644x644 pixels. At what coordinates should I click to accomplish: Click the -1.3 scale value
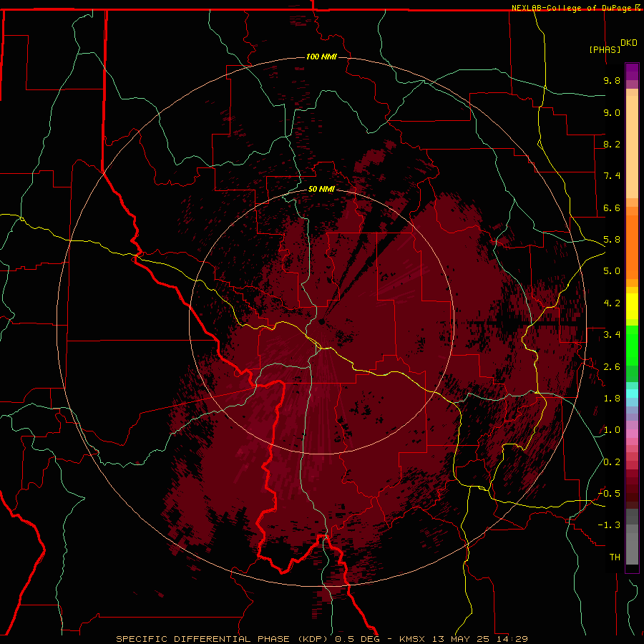click(609, 525)
